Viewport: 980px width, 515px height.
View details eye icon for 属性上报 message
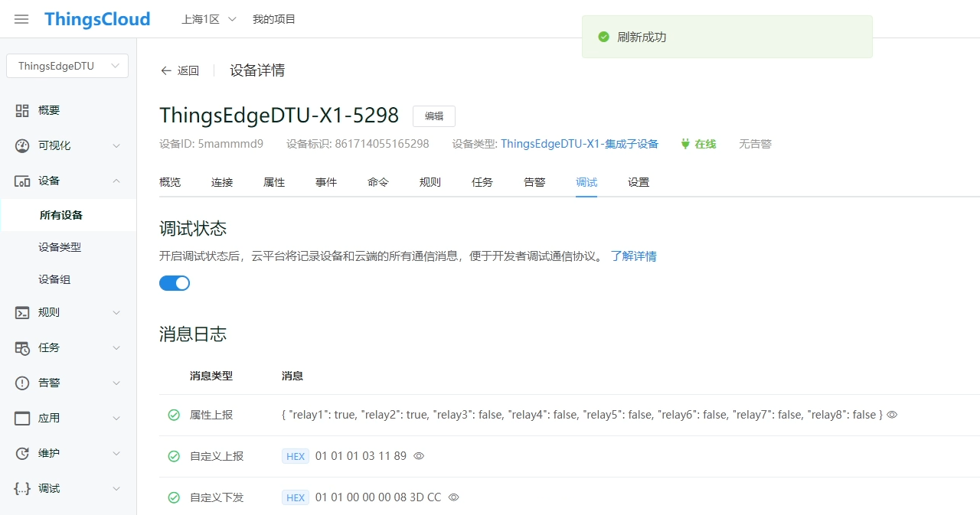pyautogui.click(x=892, y=415)
